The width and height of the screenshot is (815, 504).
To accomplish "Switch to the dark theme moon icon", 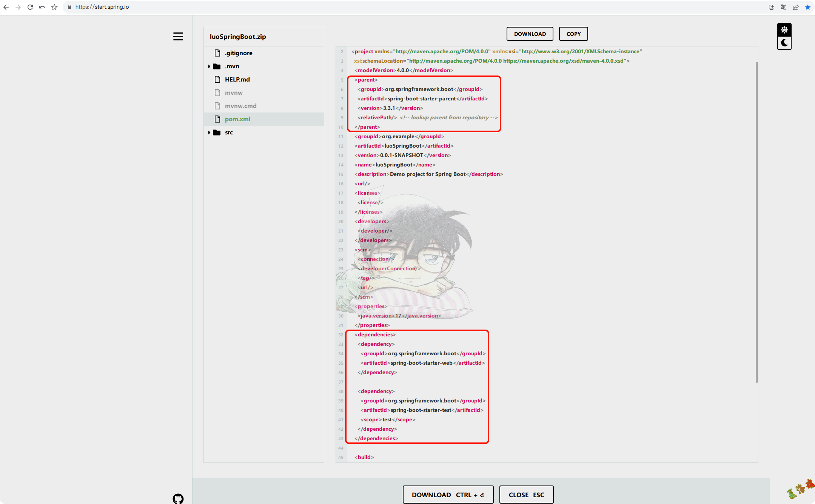I will point(784,43).
